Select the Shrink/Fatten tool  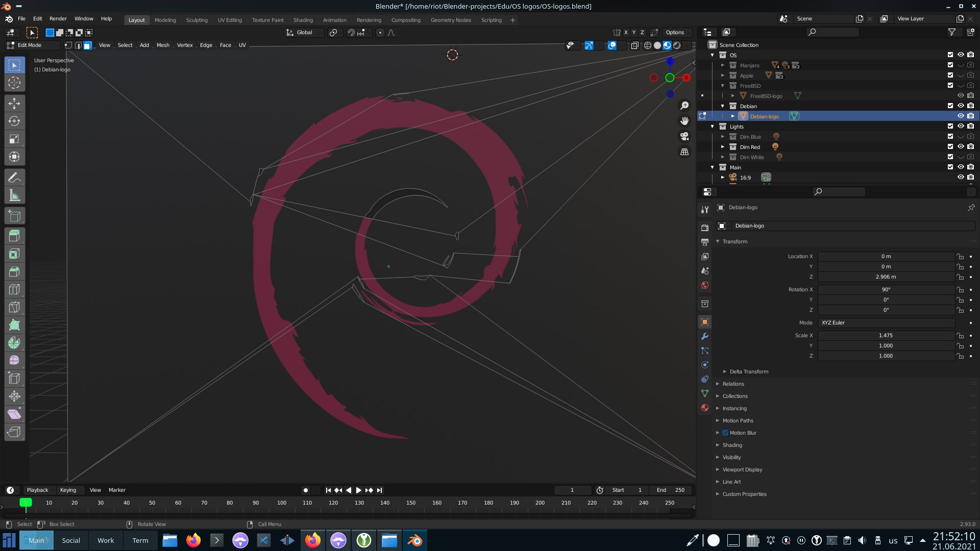click(14, 396)
